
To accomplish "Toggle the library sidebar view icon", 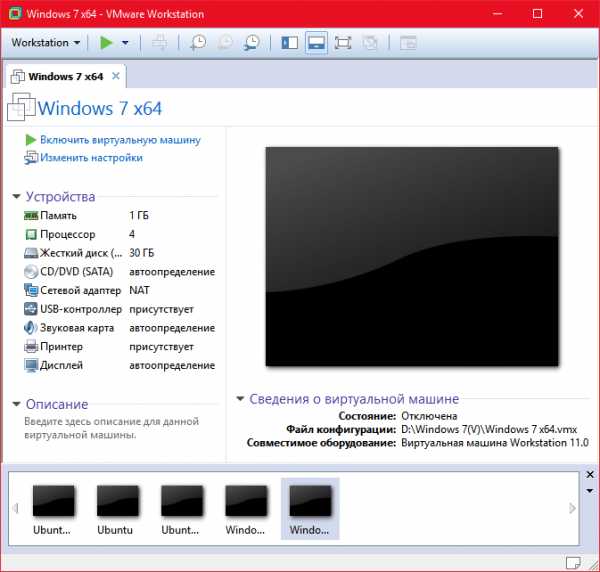I will [x=289, y=43].
